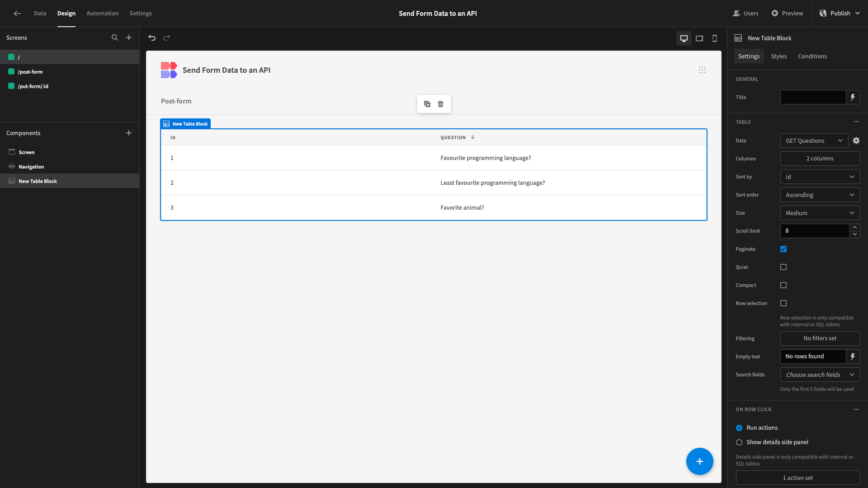Open the Size Medium dropdown
This screenshot has width=868, height=488.
pos(820,213)
